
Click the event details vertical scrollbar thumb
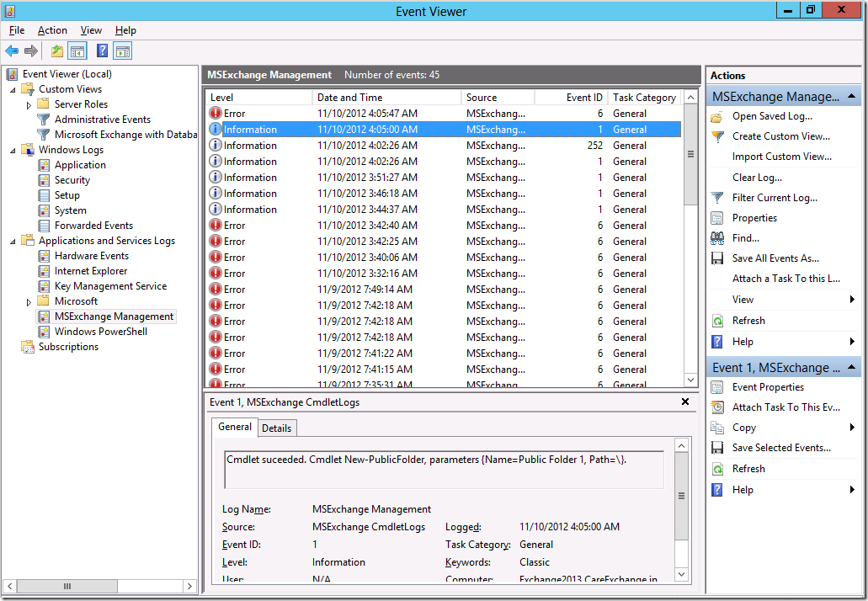click(681, 496)
